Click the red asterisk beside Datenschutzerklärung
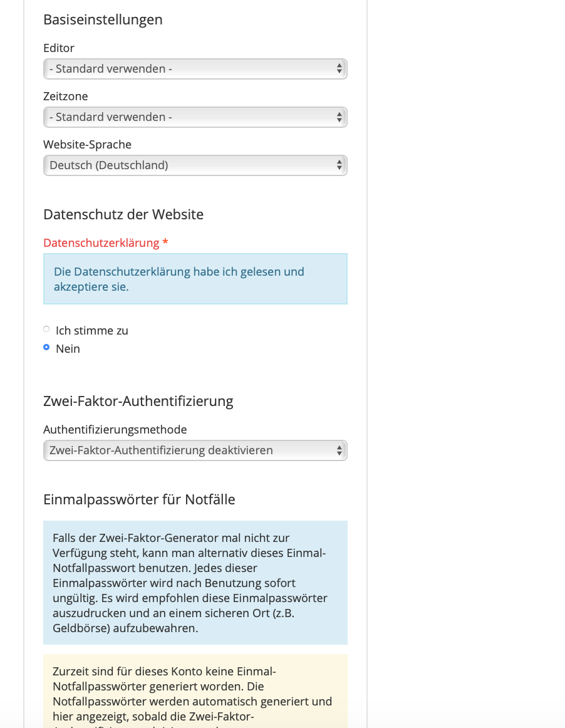Screen dimensions: 565x728 point(165,242)
